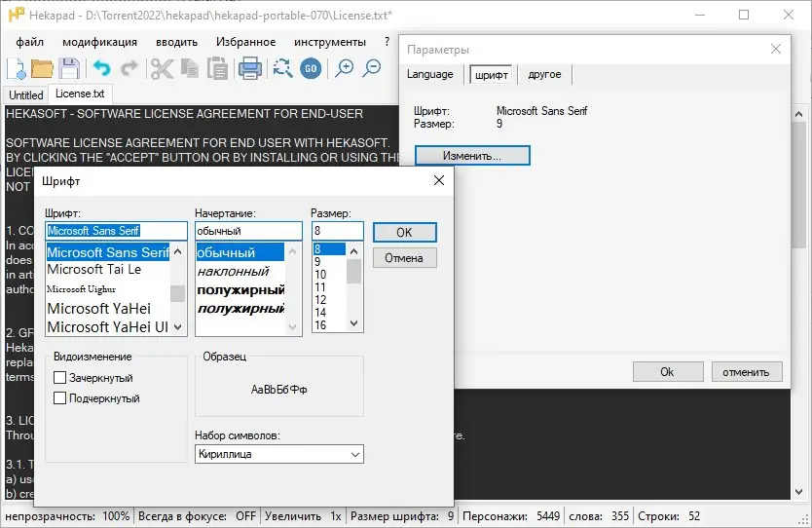This screenshot has width=812, height=528.
Task: Save the document using floppy icon
Action: 69,68
